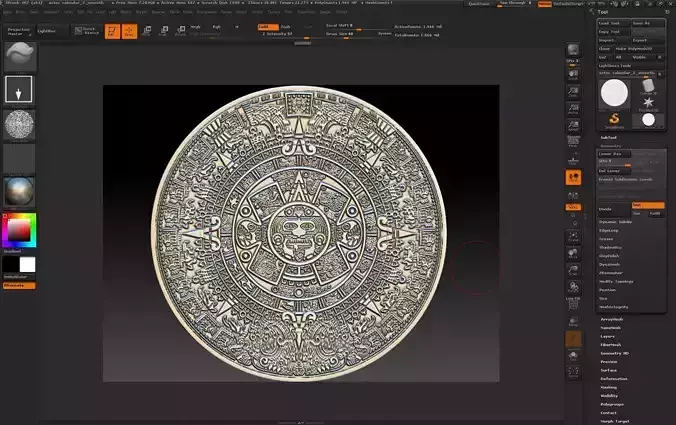Expand the Polygroups section
The image size is (676, 425).
(x=612, y=404)
